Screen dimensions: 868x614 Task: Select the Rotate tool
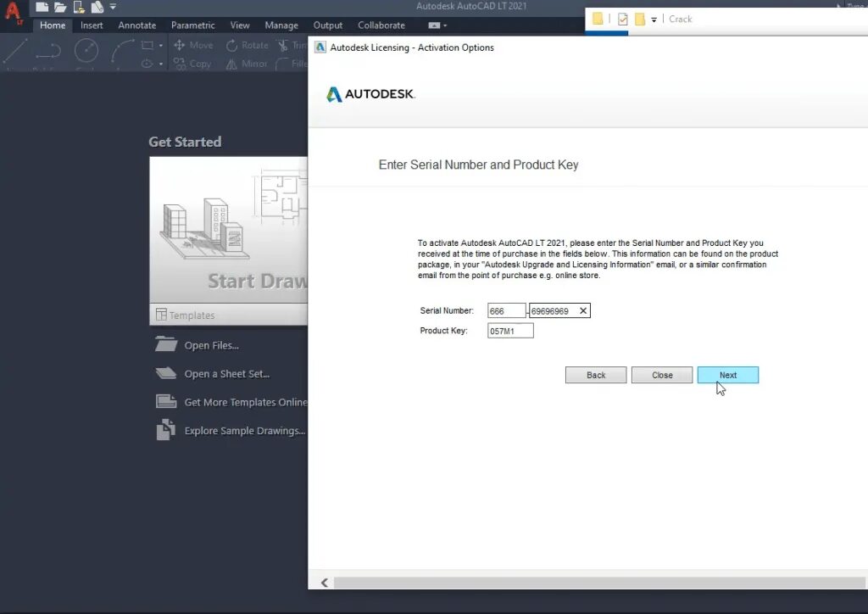(247, 46)
